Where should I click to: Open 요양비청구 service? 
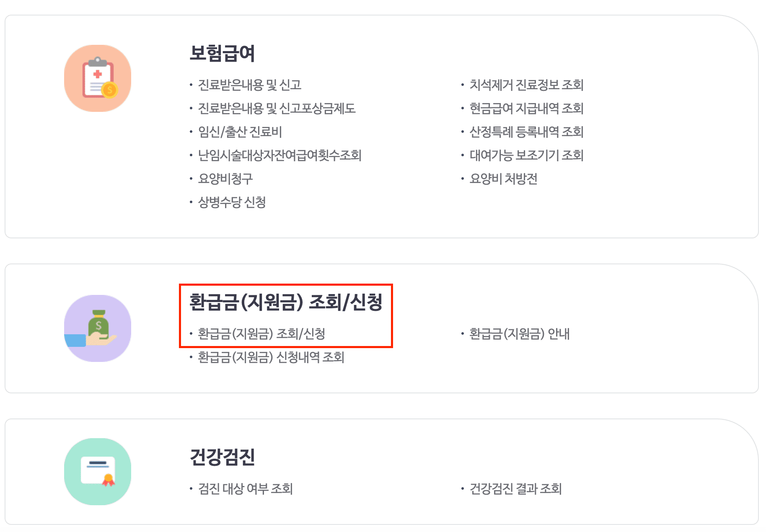(x=227, y=179)
